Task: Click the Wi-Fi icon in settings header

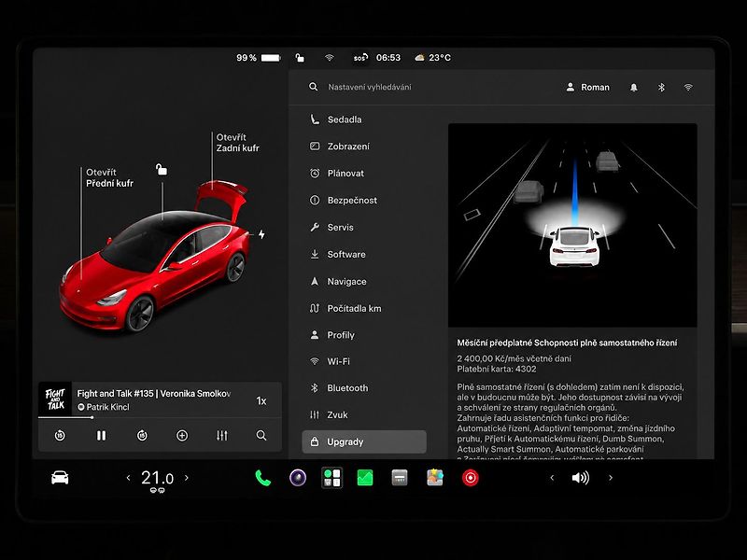Action: pyautogui.click(x=688, y=87)
